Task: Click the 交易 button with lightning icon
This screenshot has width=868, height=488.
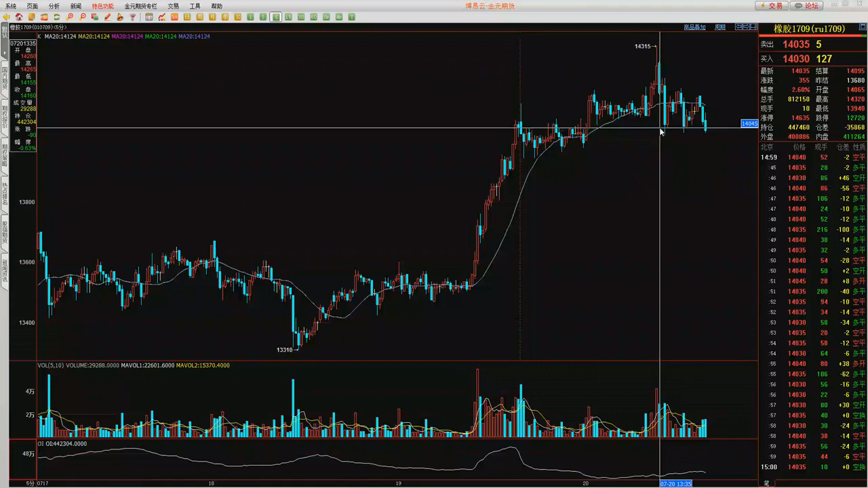Action: pyautogui.click(x=772, y=5)
